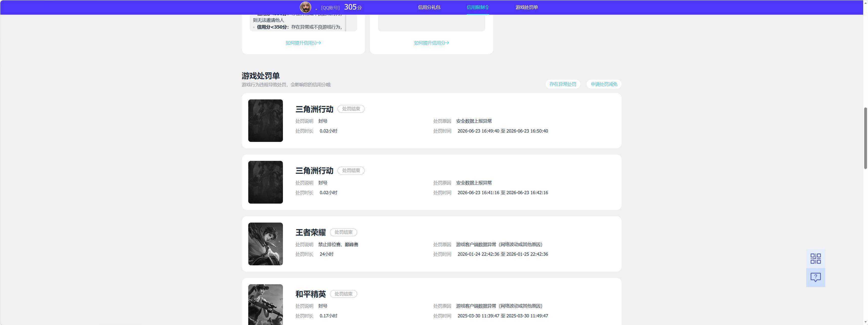Open 如何提升信用分 link below the empty gray box
This screenshot has height=325, width=868.
pos(431,43)
